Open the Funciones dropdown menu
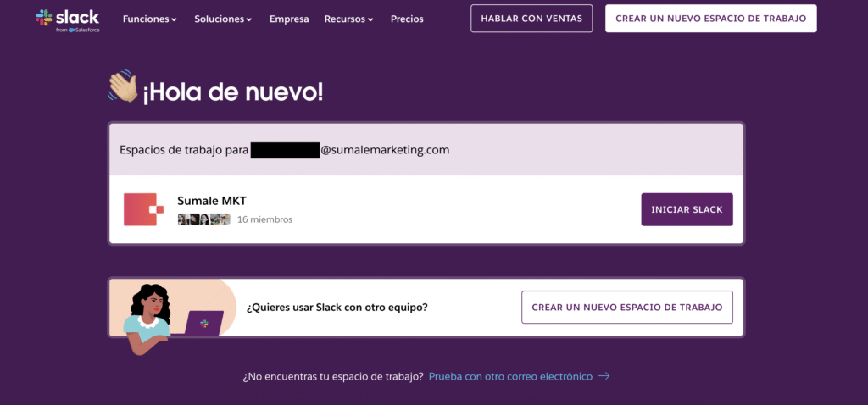Image resolution: width=868 pixels, height=405 pixels. 150,19
